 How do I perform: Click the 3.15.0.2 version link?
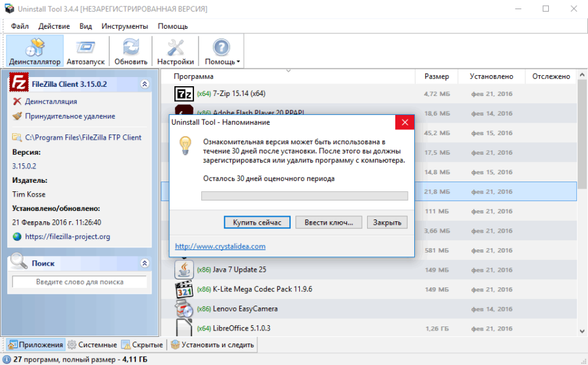click(x=24, y=166)
